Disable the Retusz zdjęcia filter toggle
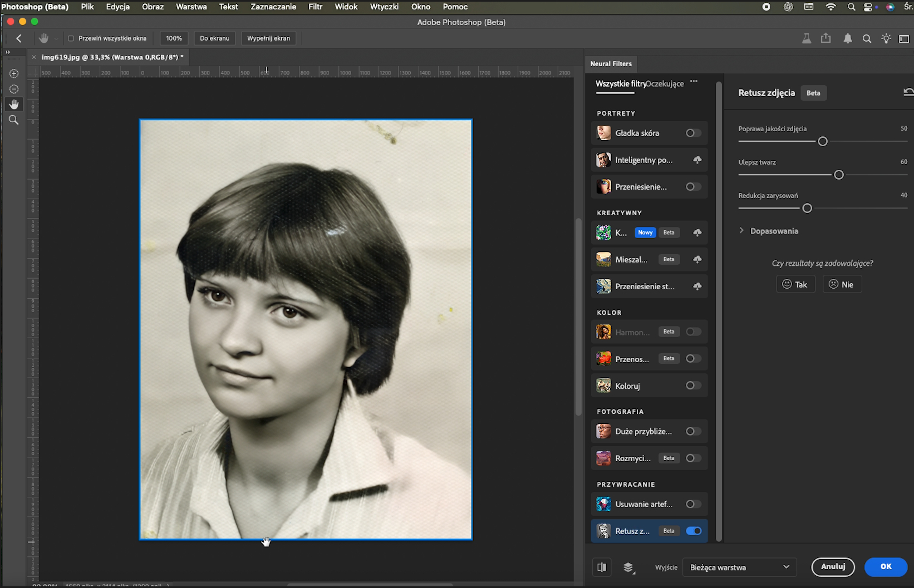914x588 pixels. [694, 531]
